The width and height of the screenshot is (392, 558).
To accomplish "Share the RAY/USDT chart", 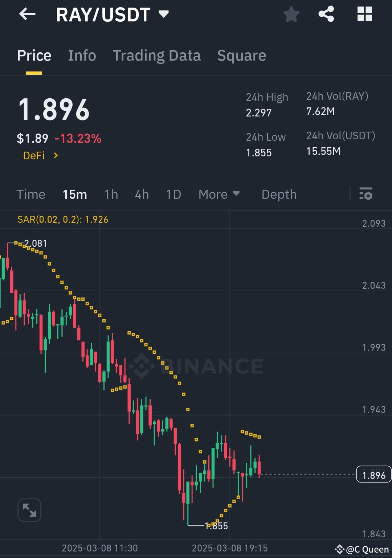I will point(326,15).
